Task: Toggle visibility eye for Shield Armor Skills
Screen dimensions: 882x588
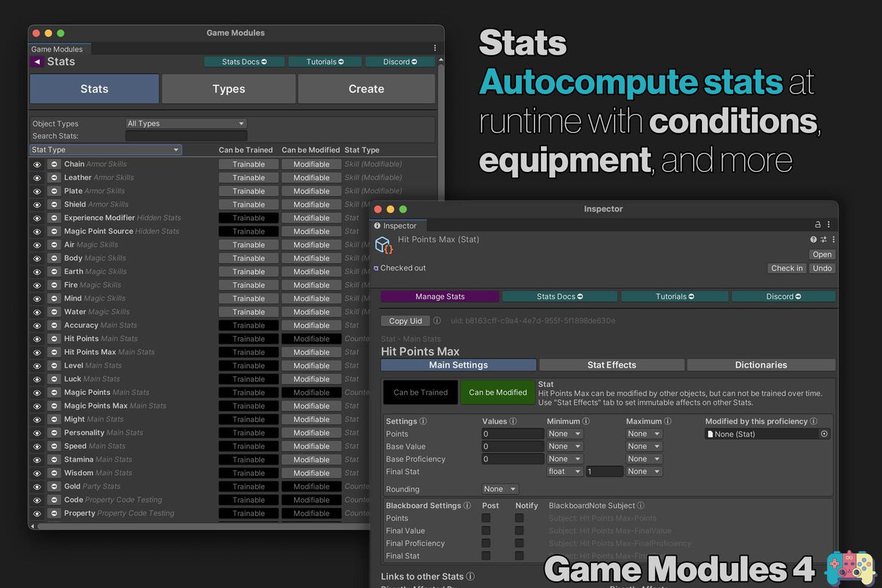Action: click(37, 204)
